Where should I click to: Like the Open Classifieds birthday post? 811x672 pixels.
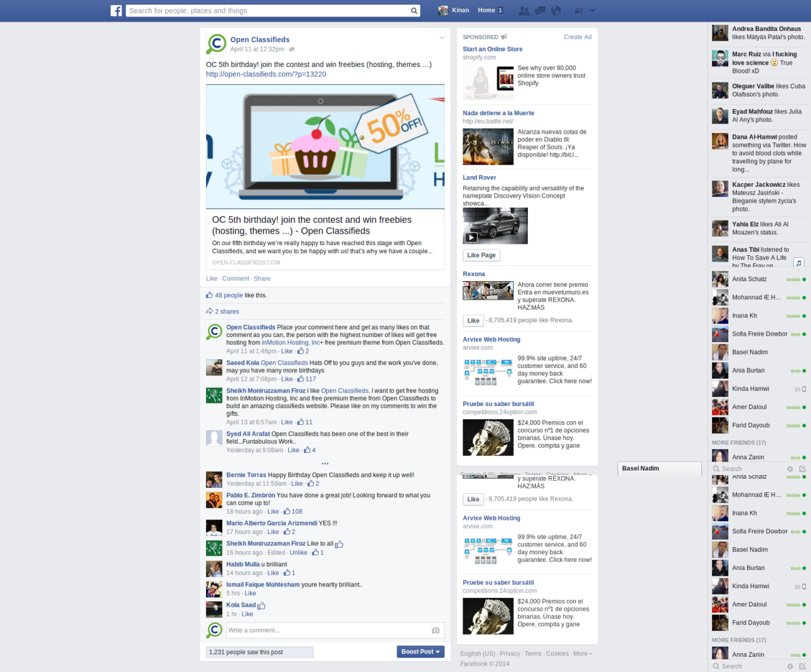point(212,279)
